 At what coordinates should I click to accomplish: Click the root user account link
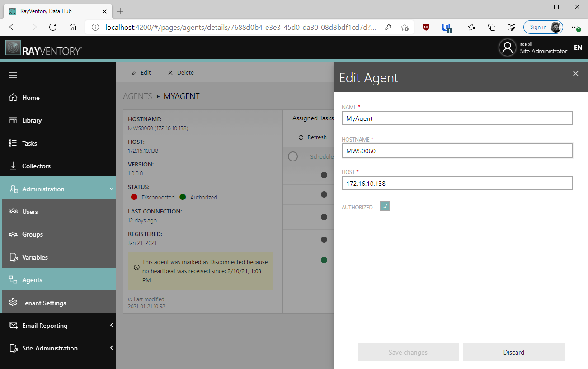[x=526, y=43]
